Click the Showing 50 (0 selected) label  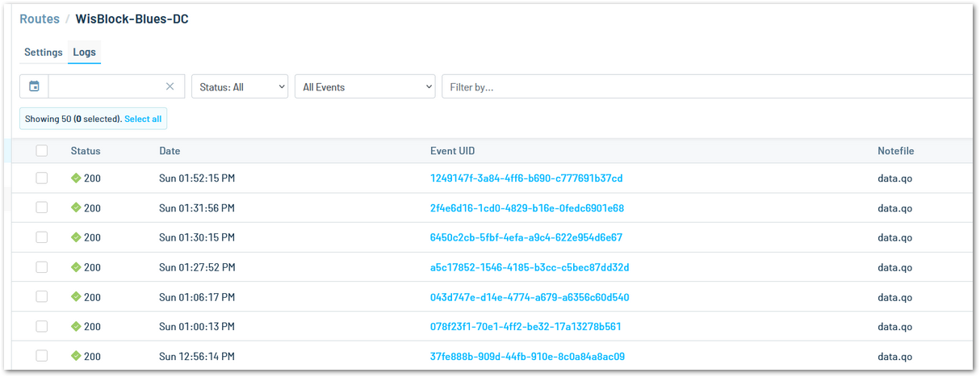click(x=73, y=119)
